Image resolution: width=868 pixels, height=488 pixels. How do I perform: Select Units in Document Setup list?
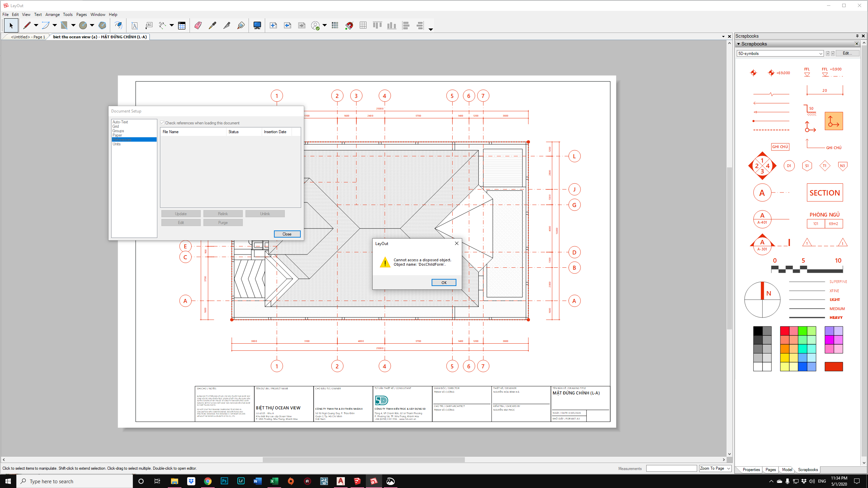117,144
